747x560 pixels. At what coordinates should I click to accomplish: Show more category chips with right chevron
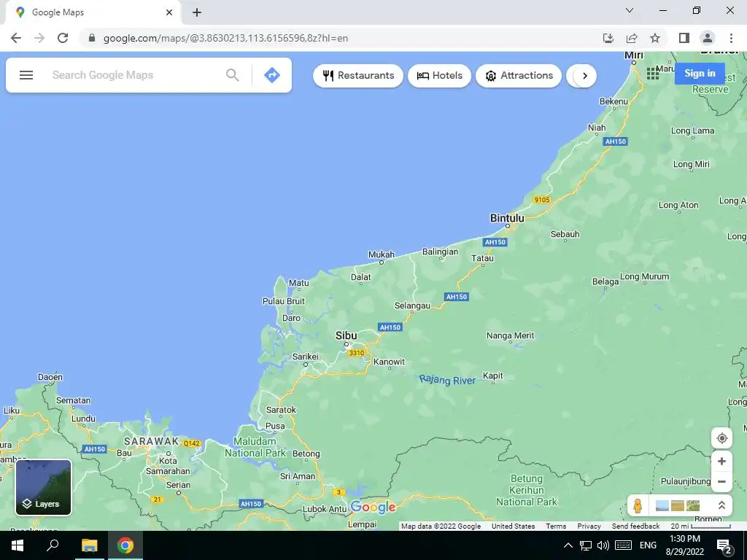[585, 76]
